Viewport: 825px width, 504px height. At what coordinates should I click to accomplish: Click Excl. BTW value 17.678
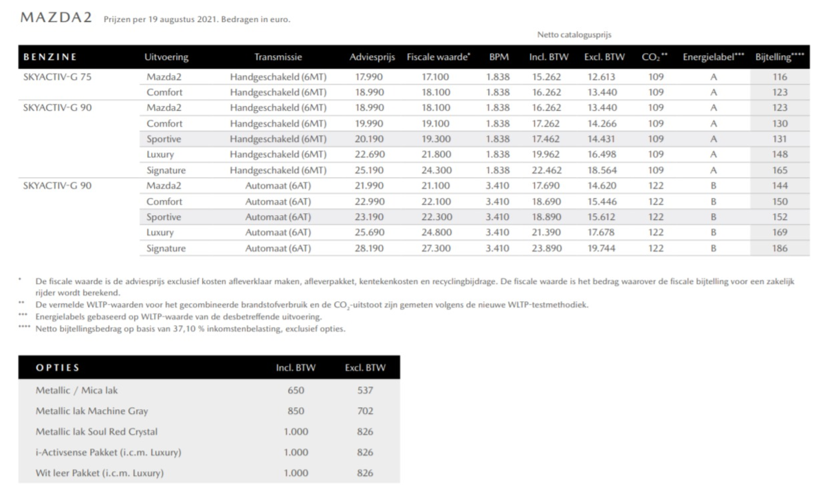603,232
